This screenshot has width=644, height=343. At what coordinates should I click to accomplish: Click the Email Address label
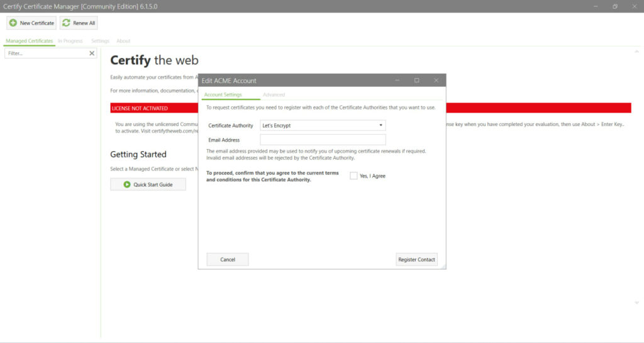tap(224, 140)
